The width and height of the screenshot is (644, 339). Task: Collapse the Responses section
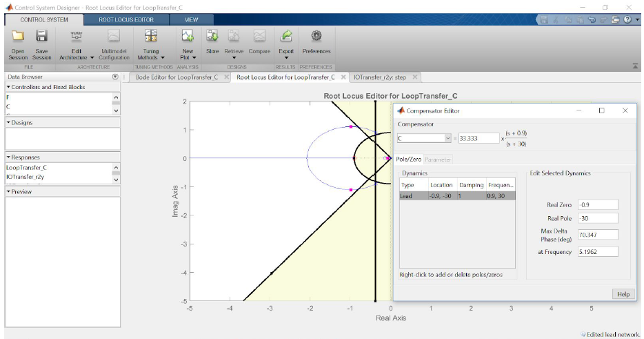(8, 157)
